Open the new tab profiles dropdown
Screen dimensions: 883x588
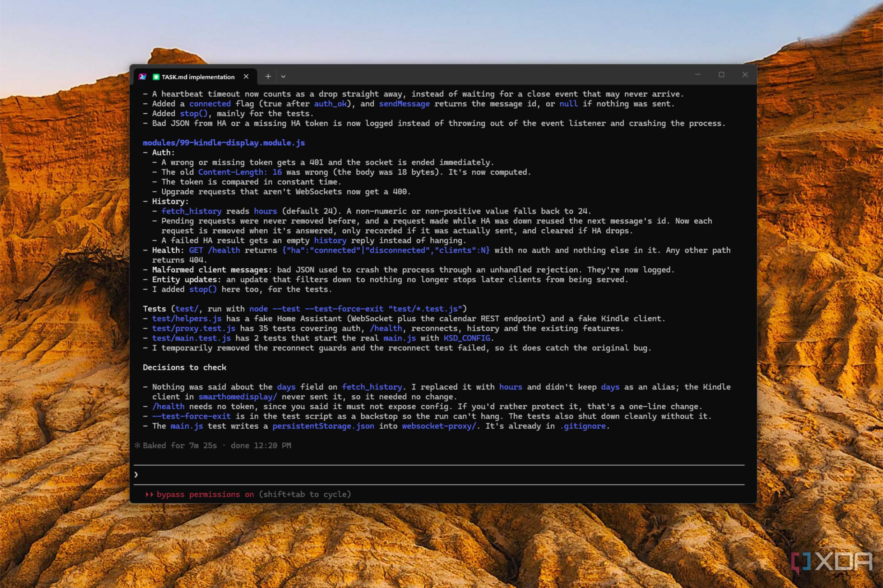pos(283,76)
